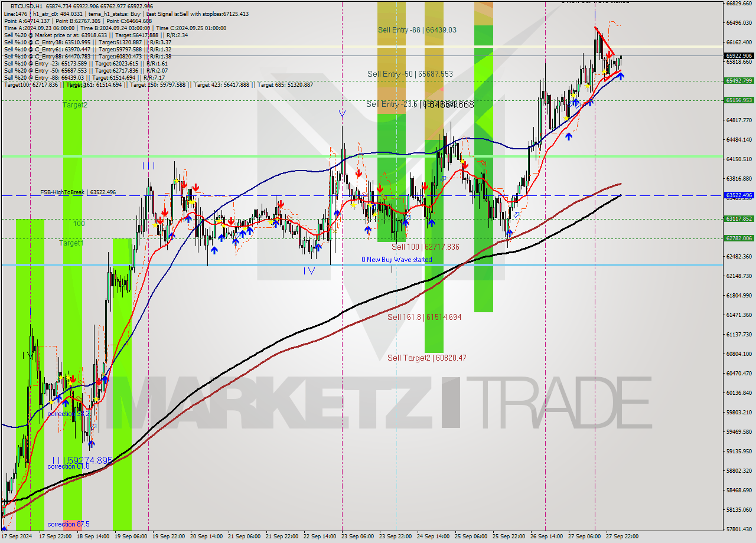
Task: Click the '21 Sep 06:00' time label
Action: (x=244, y=537)
